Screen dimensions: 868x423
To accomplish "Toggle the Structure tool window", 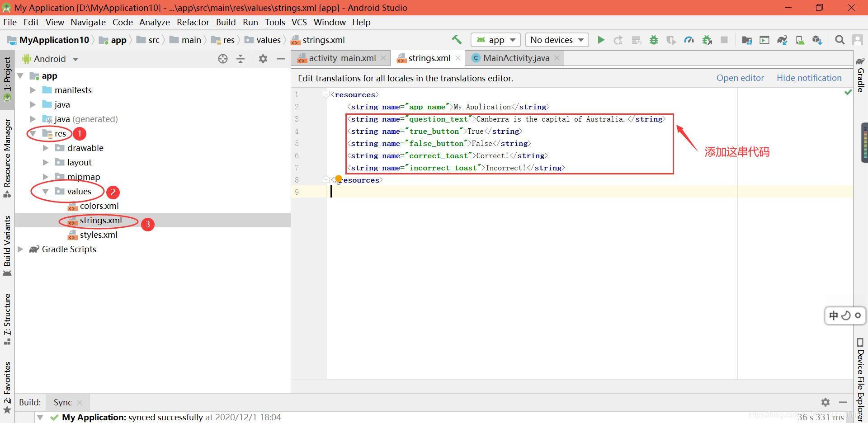I will point(7,319).
